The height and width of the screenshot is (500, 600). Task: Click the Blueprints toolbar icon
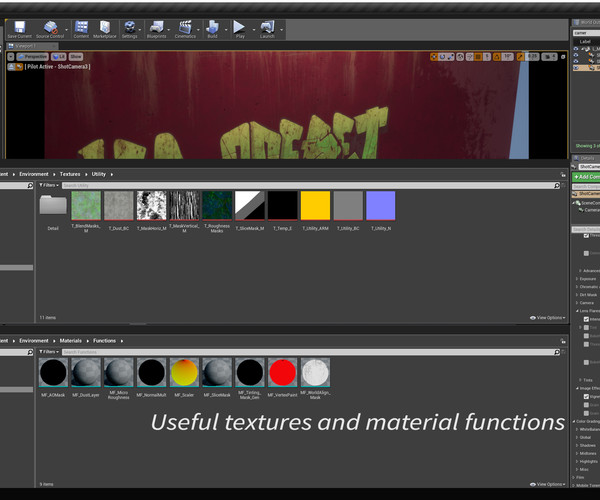(x=157, y=29)
